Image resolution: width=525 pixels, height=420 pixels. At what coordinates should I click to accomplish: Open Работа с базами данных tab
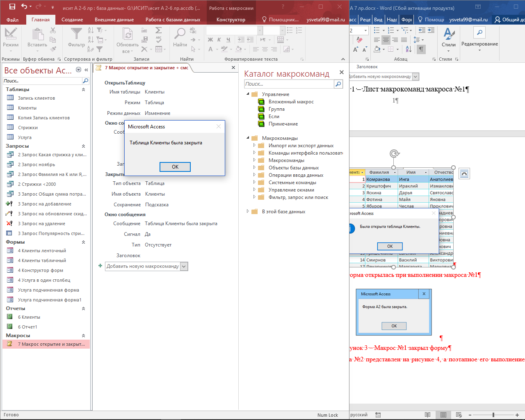[x=173, y=20]
